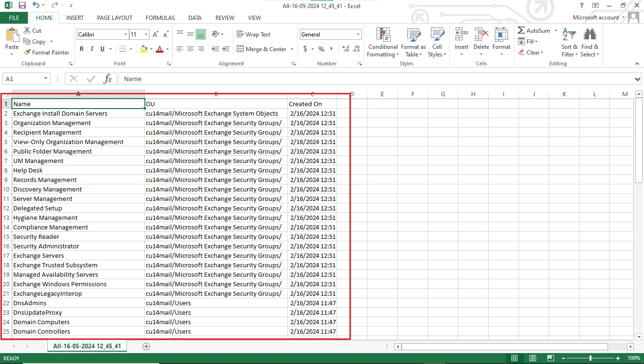Image resolution: width=644 pixels, height=364 pixels.
Task: Click the Redo arrow icon
Action: pyautogui.click(x=54, y=5)
